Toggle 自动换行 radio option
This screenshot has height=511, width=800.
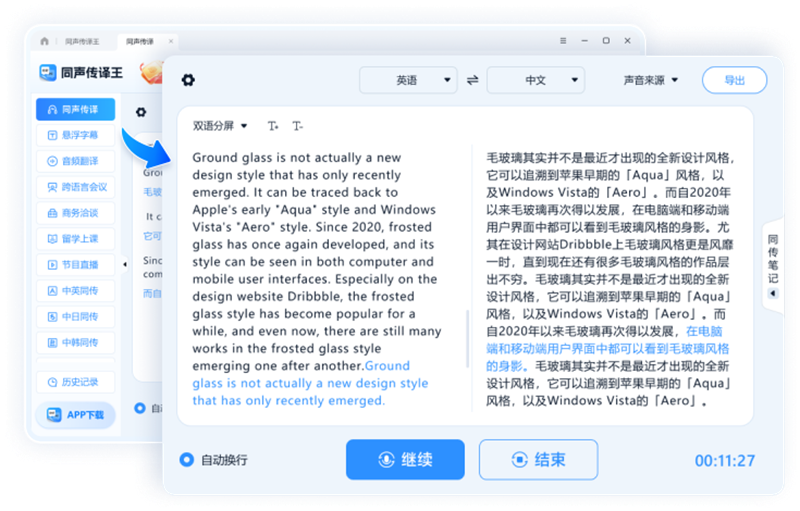click(x=186, y=460)
